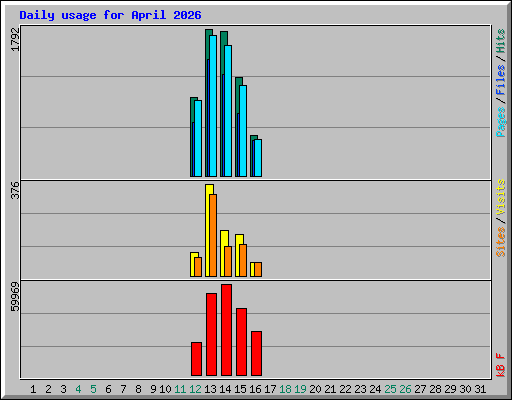Select the orange sites bar for day 14
This screenshot has height=400, width=512.
click(228, 261)
